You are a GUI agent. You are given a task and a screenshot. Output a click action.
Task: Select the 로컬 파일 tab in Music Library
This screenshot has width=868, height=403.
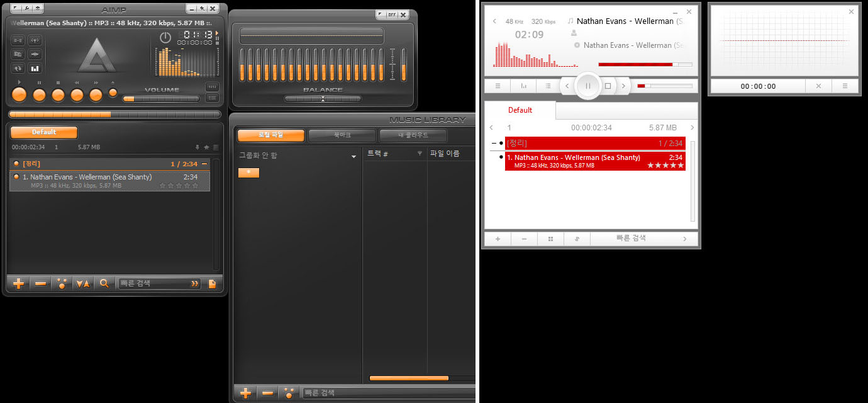coord(271,135)
